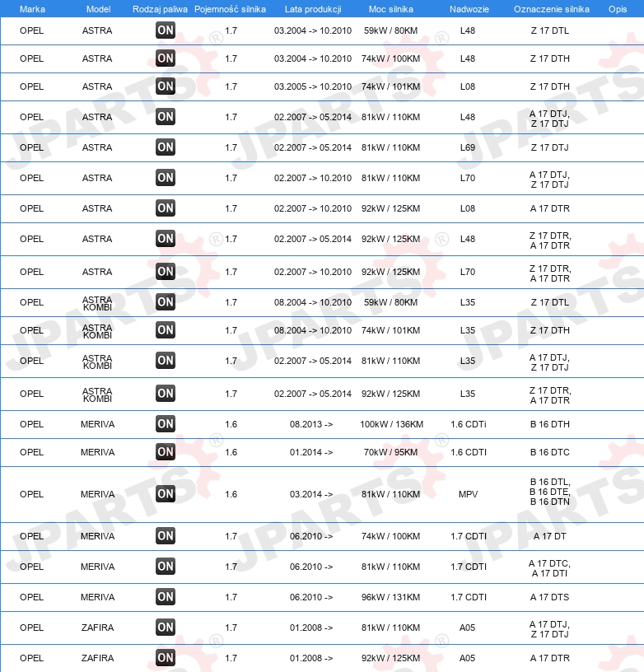Select the A 17 DT engine code cell
Screen dimensions: 644x672
pyautogui.click(x=550, y=536)
